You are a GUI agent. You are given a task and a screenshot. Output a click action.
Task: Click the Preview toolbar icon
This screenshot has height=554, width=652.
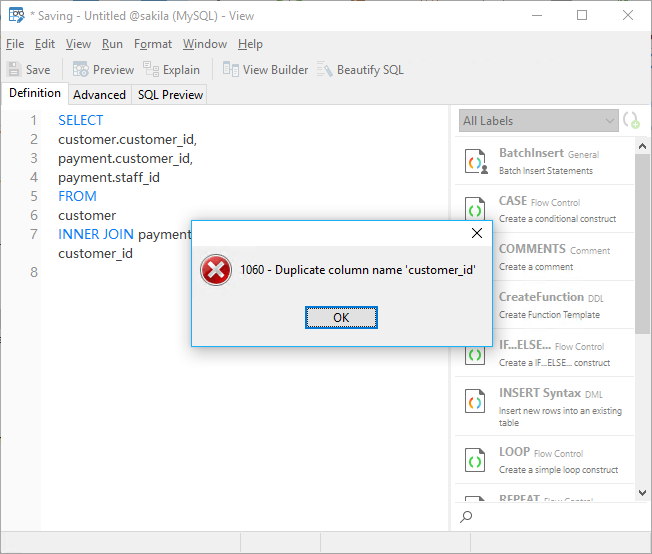coord(80,70)
